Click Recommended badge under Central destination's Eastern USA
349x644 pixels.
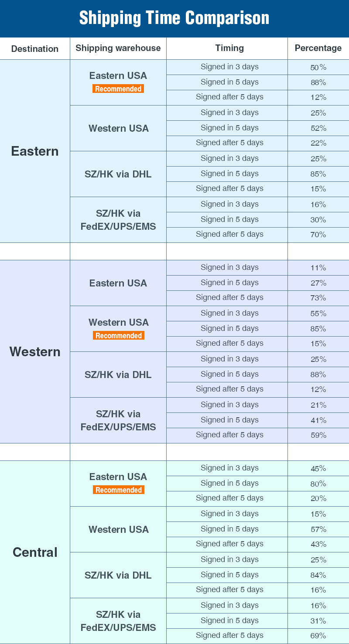(118, 490)
